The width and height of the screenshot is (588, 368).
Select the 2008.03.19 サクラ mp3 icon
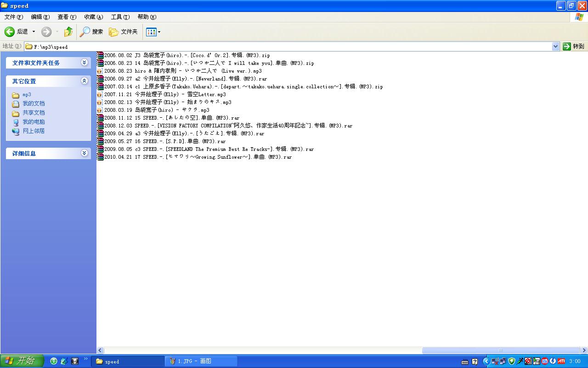tap(100, 110)
